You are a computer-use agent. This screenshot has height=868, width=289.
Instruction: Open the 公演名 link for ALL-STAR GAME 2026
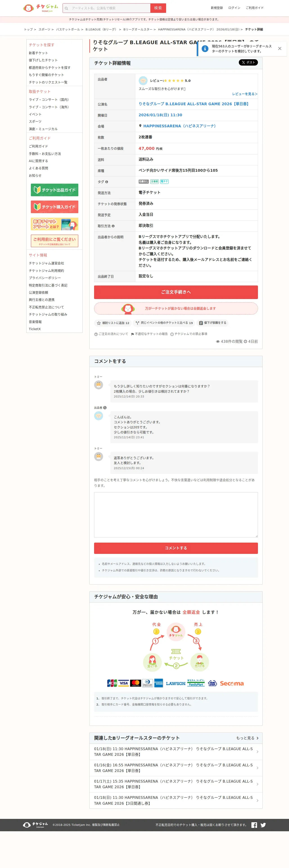(x=194, y=104)
